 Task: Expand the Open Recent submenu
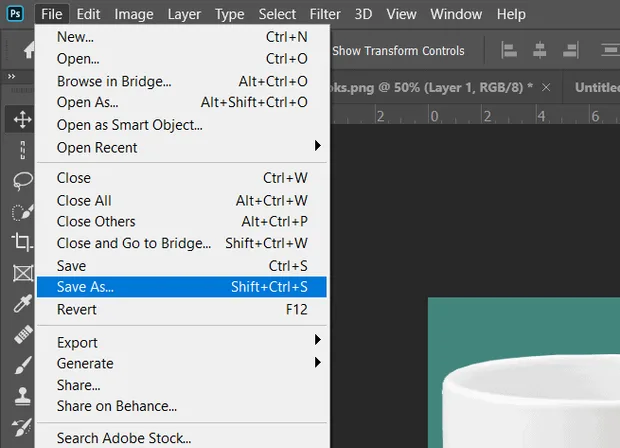coord(182,147)
